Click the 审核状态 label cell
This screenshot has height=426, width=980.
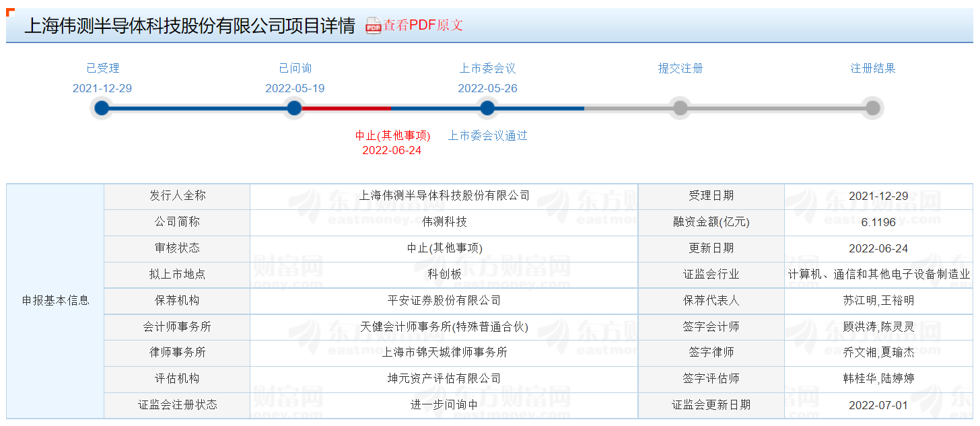(177, 248)
